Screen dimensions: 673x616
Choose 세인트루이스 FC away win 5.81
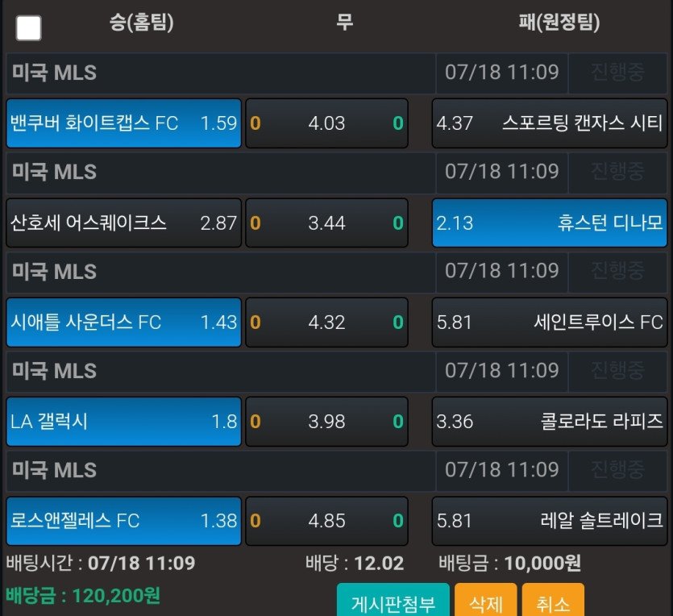pyautogui.click(x=550, y=323)
